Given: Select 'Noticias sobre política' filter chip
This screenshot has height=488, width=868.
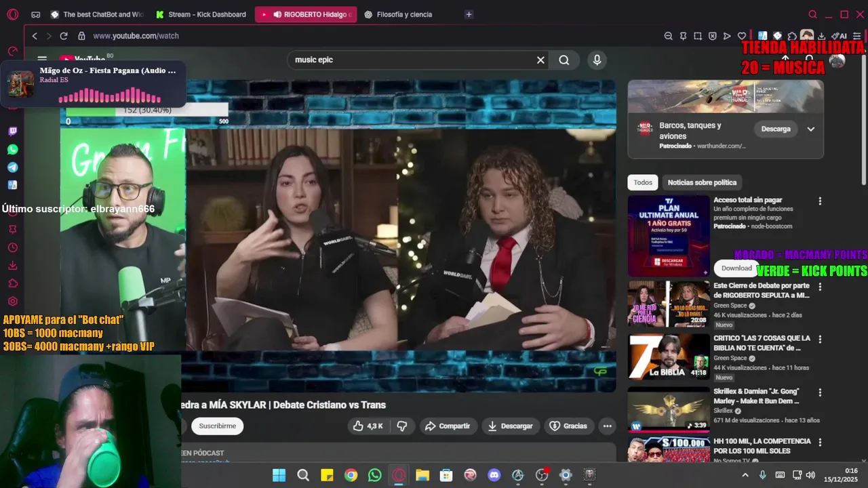Looking at the screenshot, I should 702,182.
